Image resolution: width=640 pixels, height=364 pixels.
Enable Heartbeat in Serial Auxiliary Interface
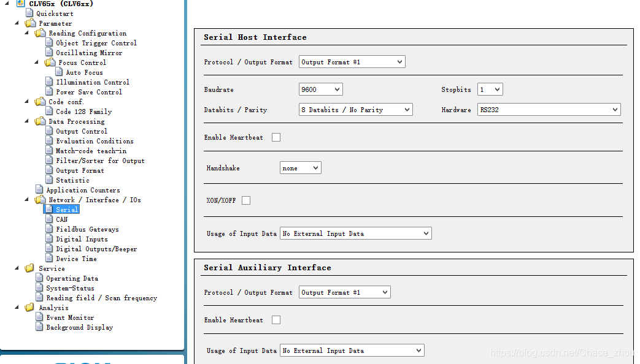click(276, 320)
